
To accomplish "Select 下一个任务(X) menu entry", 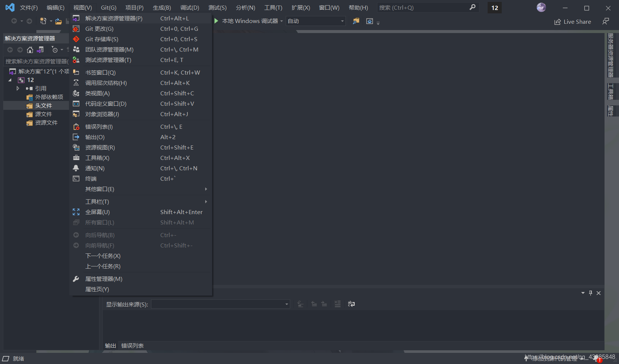I will pos(141,256).
